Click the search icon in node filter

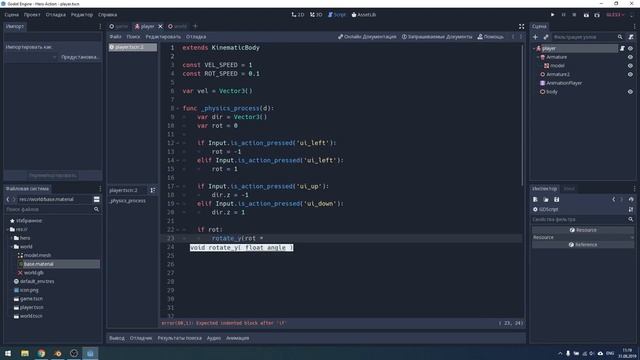click(x=620, y=37)
